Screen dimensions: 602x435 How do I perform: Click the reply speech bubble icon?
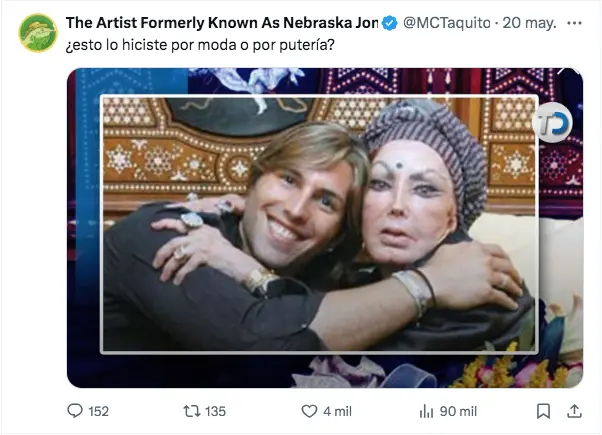click(75, 410)
